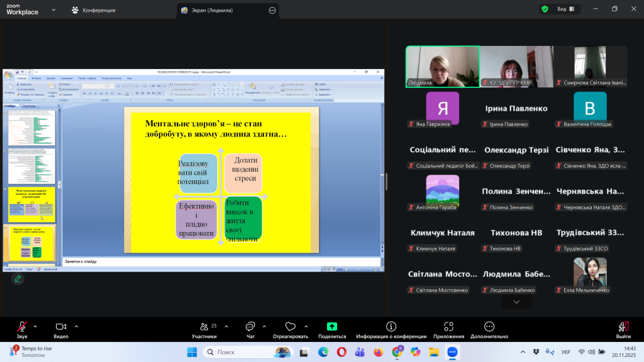Click the Отреагировать reactions heart icon
The width and height of the screenshot is (644, 362).
290,327
